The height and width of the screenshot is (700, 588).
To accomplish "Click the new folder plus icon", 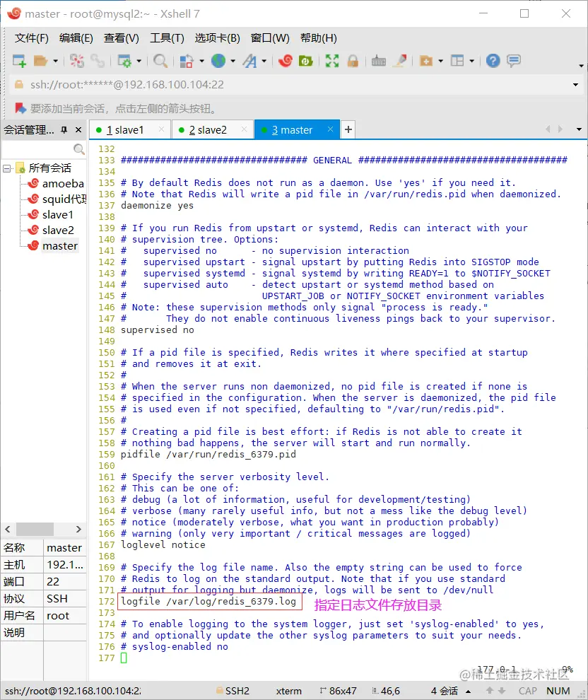I will [x=426, y=60].
